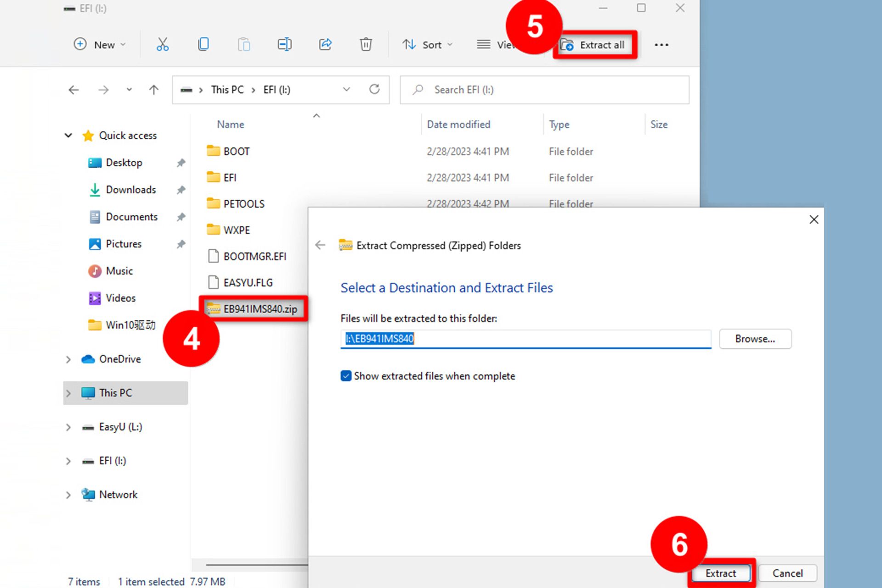The image size is (882, 588).
Task: Click the Rename icon in toolbar
Action: click(x=284, y=45)
